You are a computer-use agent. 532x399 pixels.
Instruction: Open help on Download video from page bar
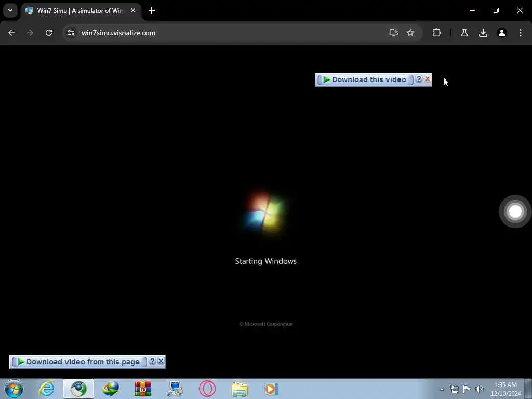point(152,362)
